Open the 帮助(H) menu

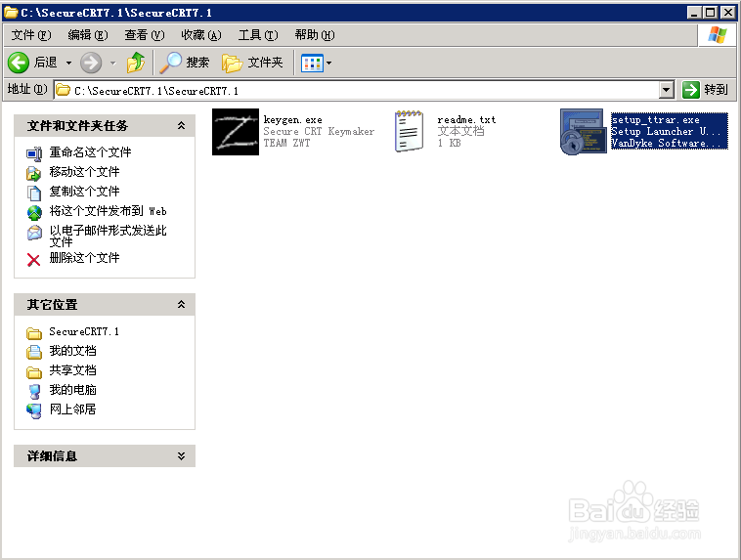315,35
